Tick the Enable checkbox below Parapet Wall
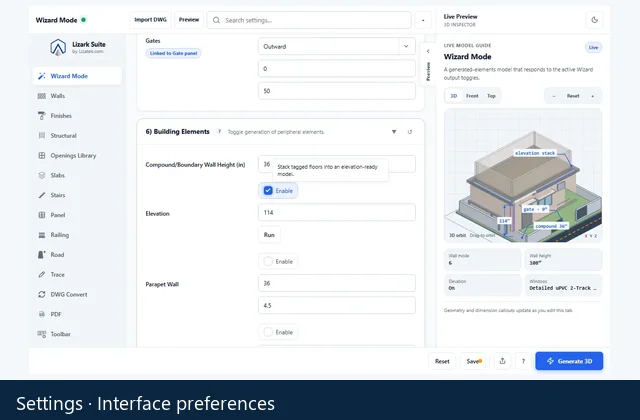 (x=268, y=332)
